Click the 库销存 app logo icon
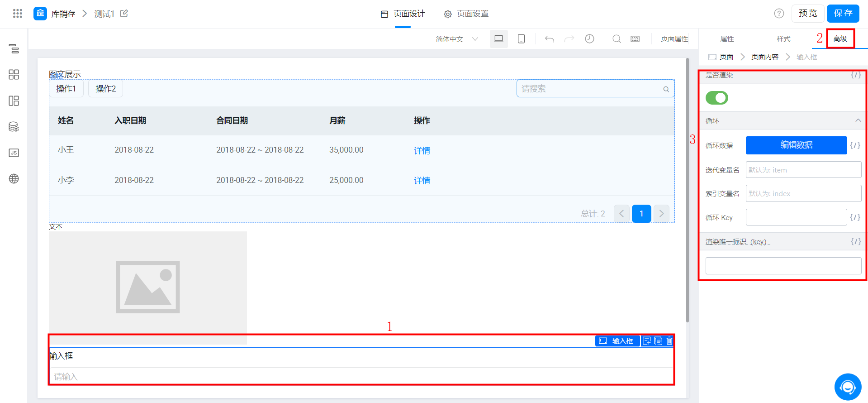The height and width of the screenshot is (403, 868). click(40, 14)
